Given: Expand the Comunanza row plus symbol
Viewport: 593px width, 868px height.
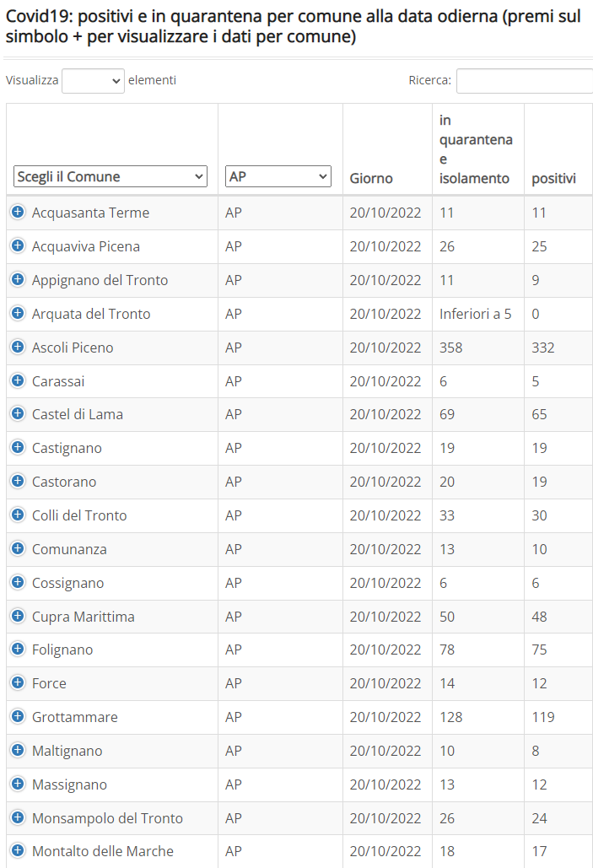Looking at the screenshot, I should [18, 548].
